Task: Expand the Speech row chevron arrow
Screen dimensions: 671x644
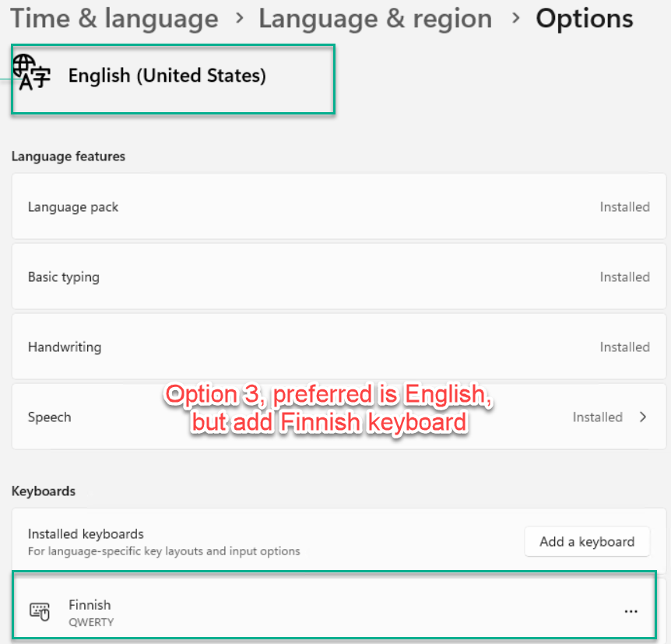Action: 643,417
